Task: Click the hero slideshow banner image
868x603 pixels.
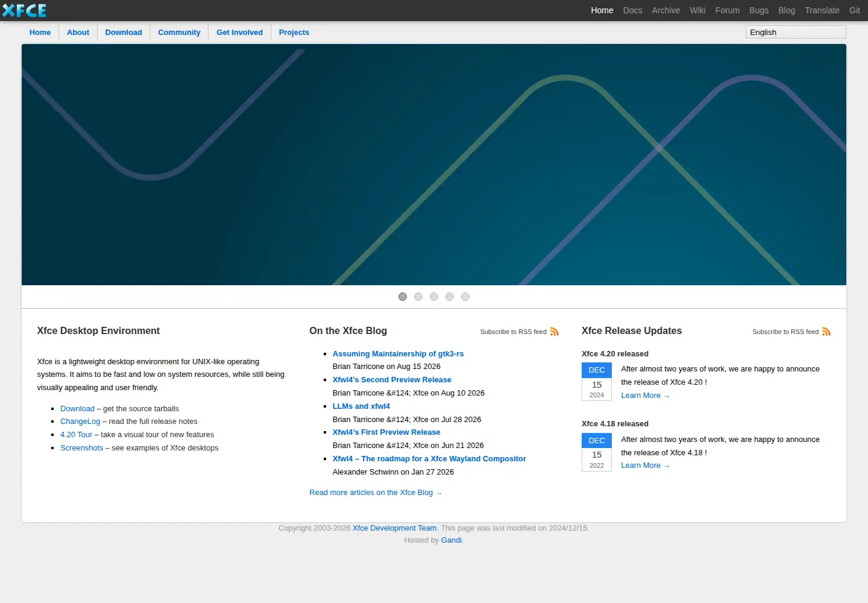Action: click(434, 165)
